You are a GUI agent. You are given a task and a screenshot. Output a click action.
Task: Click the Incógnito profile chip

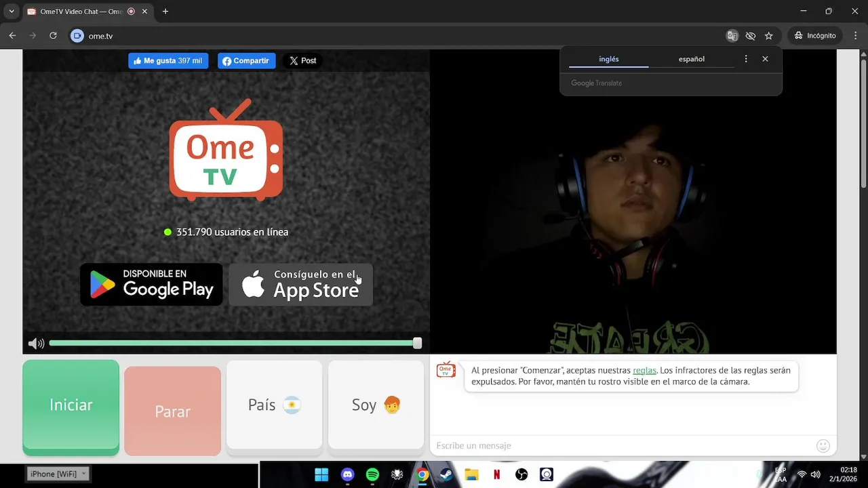816,35
